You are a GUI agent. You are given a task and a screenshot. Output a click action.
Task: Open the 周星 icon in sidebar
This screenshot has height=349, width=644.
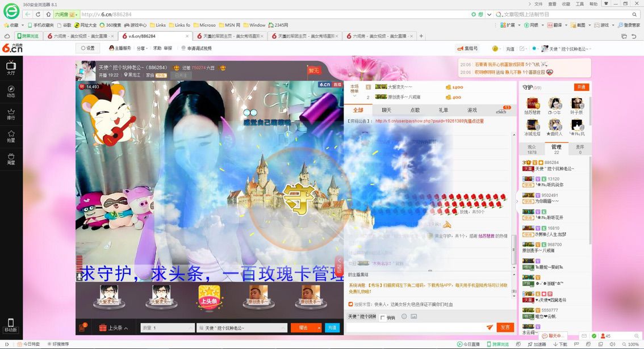point(11,159)
